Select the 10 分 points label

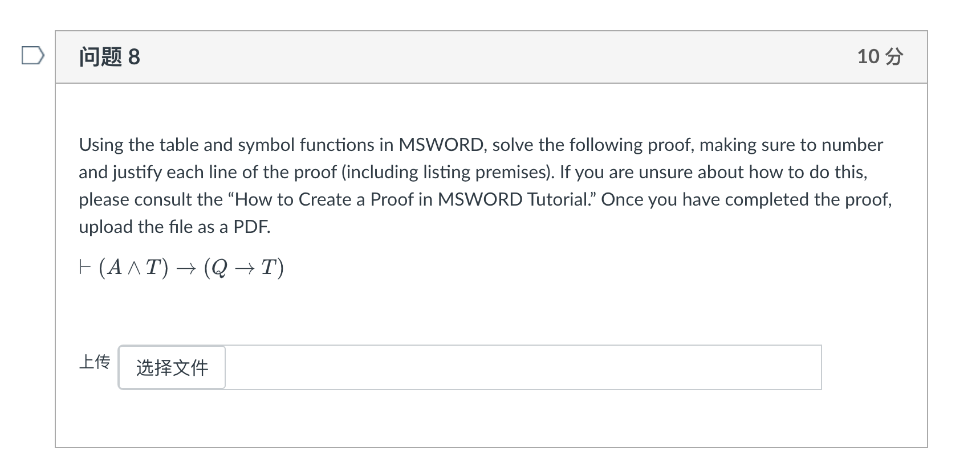click(x=880, y=56)
